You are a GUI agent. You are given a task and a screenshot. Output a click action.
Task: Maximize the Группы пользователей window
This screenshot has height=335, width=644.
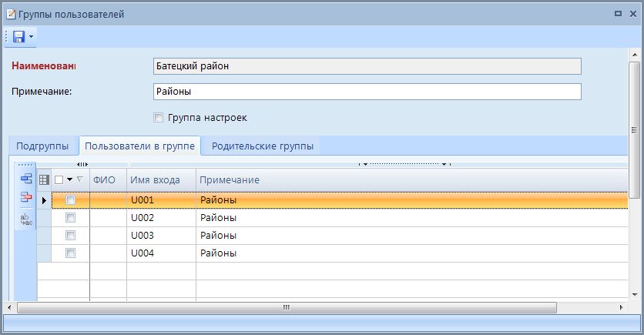(618, 14)
